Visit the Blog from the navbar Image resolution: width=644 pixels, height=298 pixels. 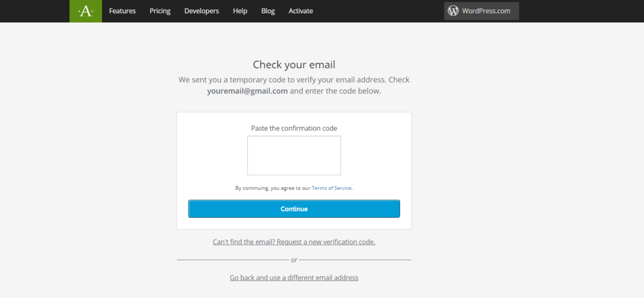point(268,11)
